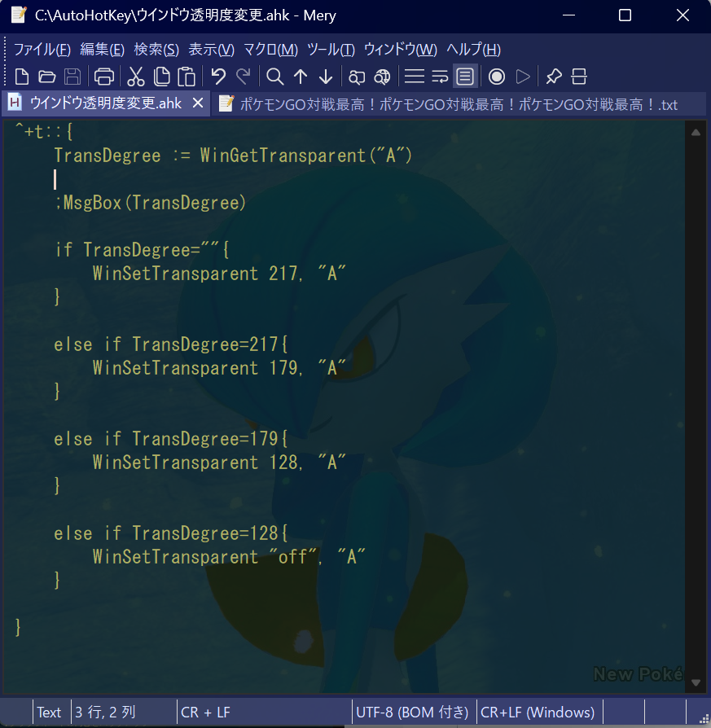Click the Paste clipboard icon
Image resolution: width=711 pixels, height=728 pixels.
187,77
